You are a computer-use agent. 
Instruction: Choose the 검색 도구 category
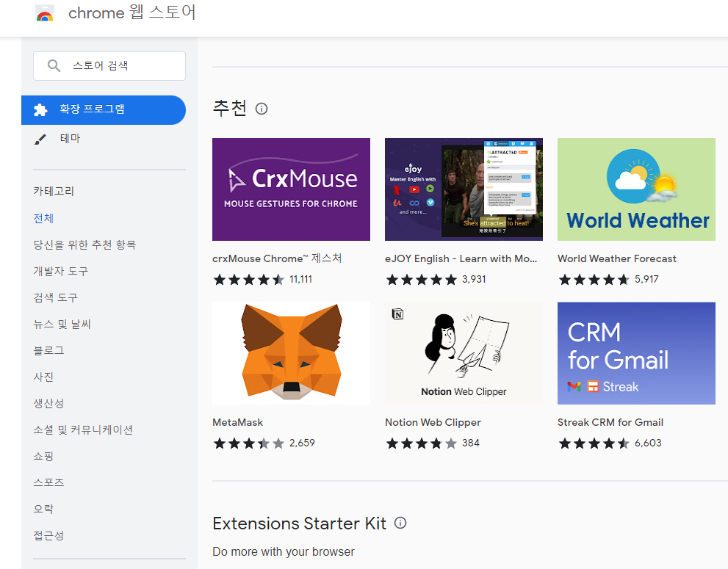tap(56, 297)
